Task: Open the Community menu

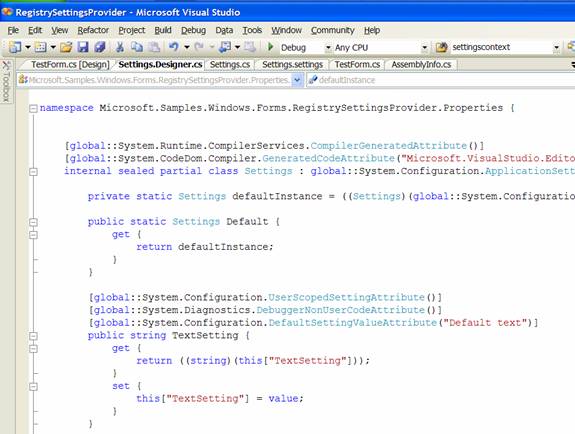Action: pyautogui.click(x=333, y=30)
